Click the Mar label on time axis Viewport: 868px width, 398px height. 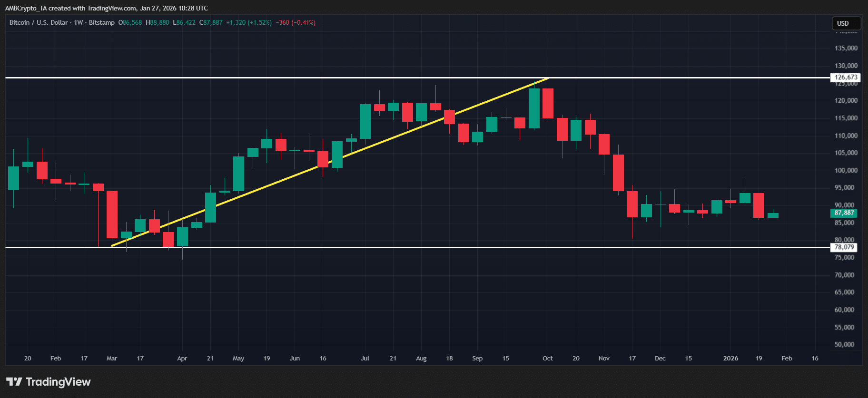(x=112, y=358)
